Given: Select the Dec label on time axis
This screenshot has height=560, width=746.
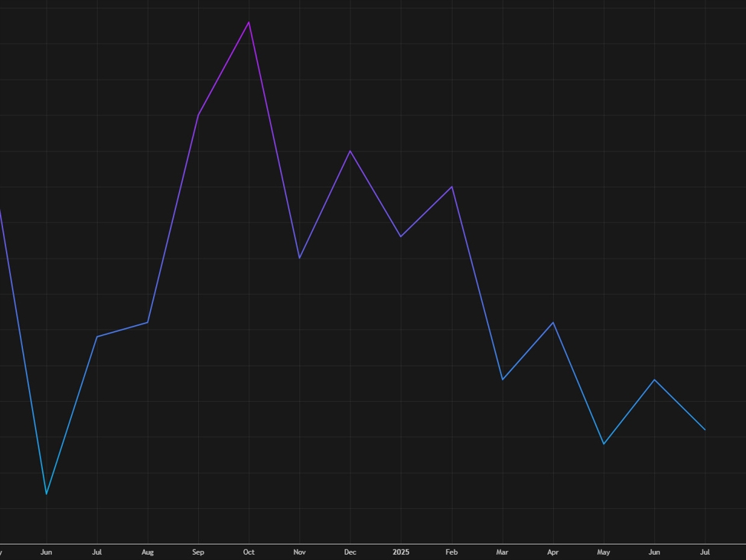Looking at the screenshot, I should pos(350,552).
